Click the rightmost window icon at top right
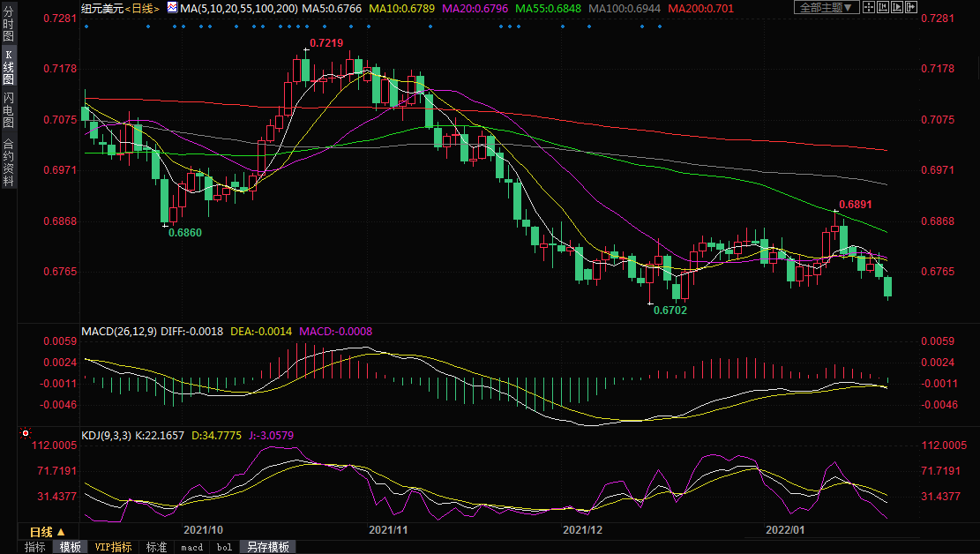Screen dimensions: 980x554 tap(910, 7)
